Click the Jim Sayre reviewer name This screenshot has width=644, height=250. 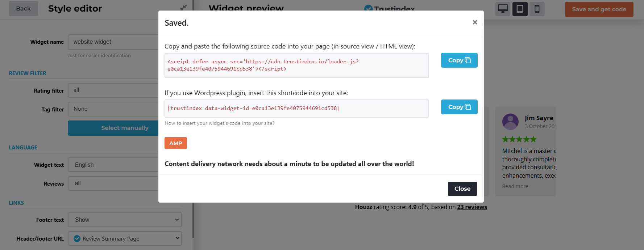coord(539,118)
